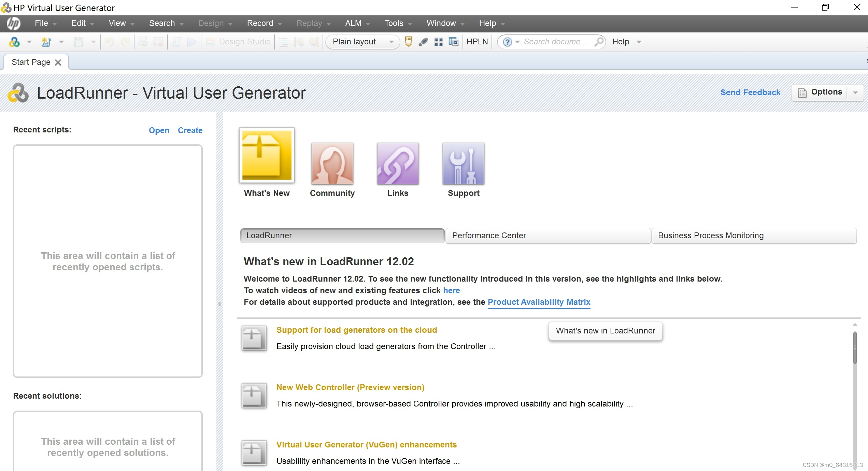Screen dimensions: 868x471
Task: Expand the save button dropdown arrow
Action: coord(93,42)
